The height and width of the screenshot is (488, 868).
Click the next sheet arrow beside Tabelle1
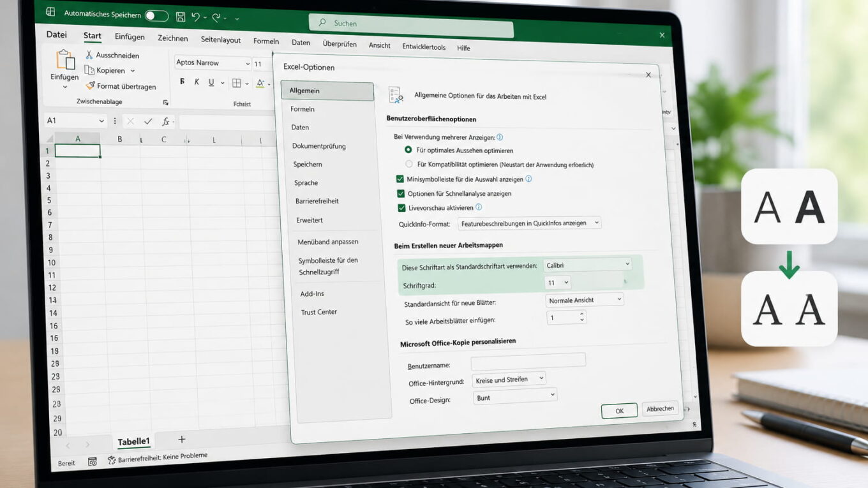pos(87,444)
